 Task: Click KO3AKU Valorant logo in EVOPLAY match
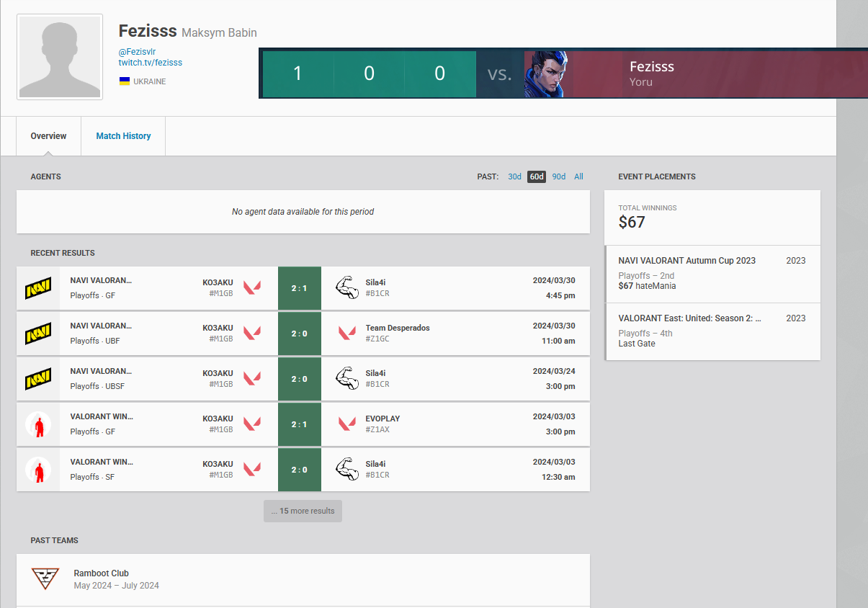click(252, 424)
